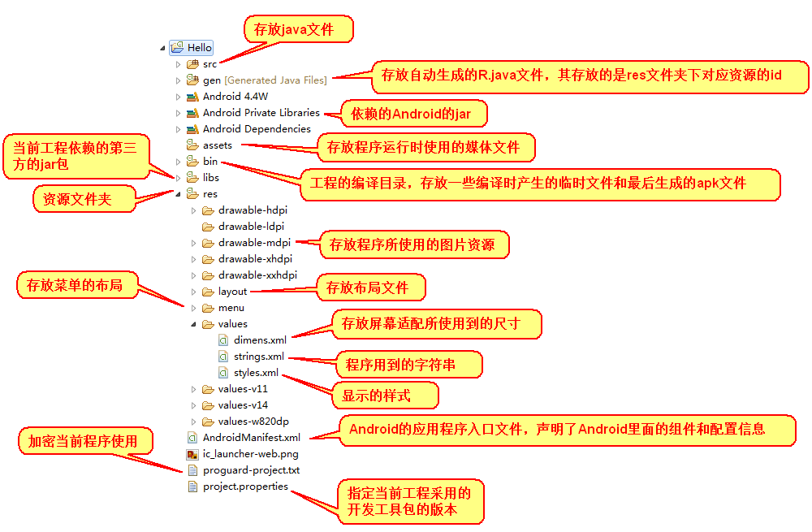Select the 'proguard-project.txt' file name
The image size is (812, 532).
[251, 470]
